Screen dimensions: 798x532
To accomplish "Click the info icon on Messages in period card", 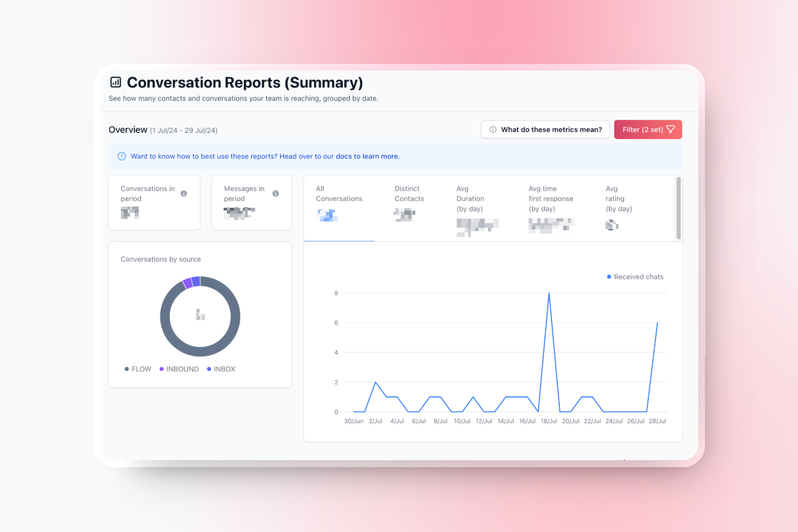I will (x=276, y=193).
